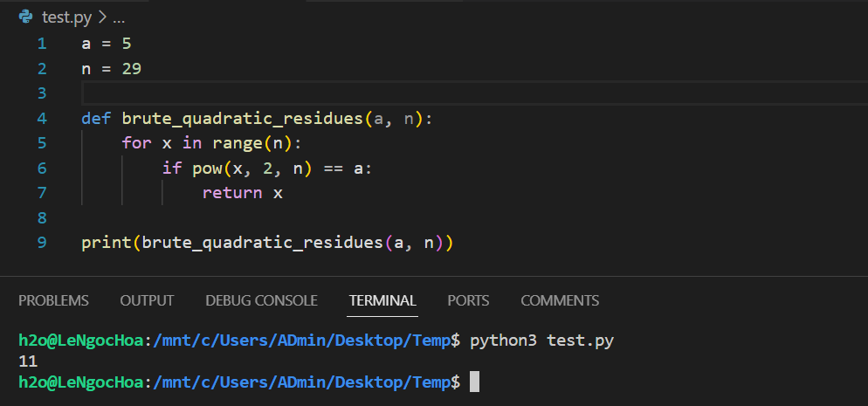Click the print call on line 9
This screenshot has height=406, width=868.
tap(107, 242)
